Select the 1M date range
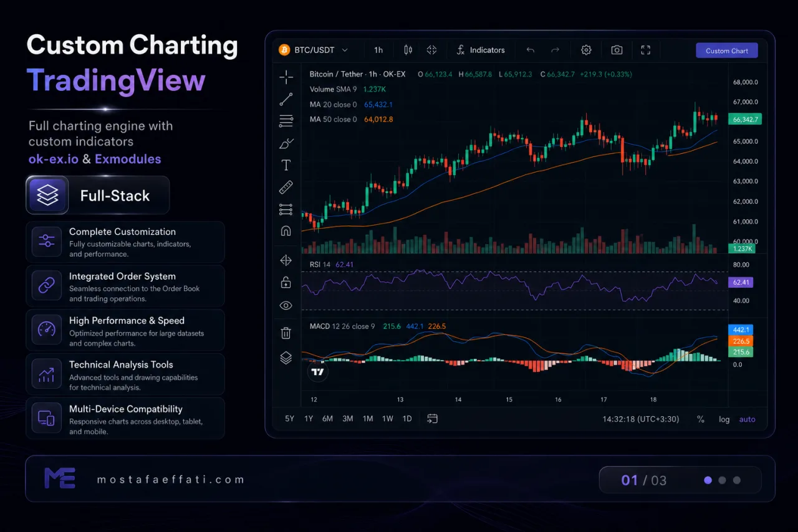The height and width of the screenshot is (532, 798). tap(368, 419)
